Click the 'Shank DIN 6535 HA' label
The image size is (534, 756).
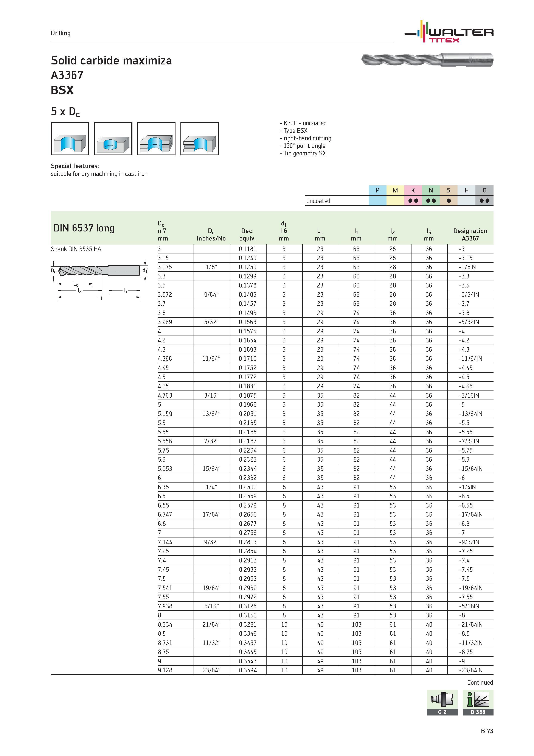pyautogui.click(x=76, y=249)
